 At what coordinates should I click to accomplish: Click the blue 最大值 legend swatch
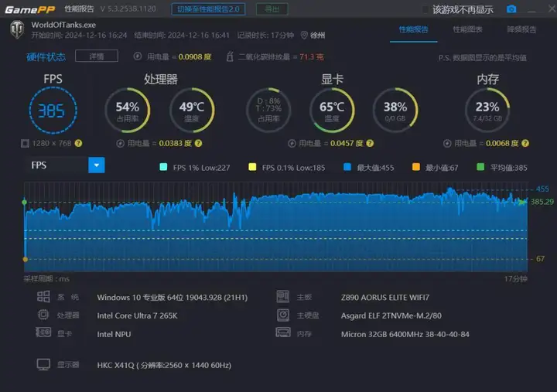347,167
